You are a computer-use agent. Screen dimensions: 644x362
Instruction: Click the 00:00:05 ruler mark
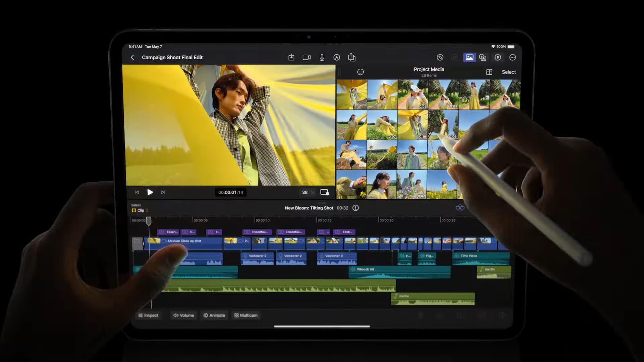[200, 220]
